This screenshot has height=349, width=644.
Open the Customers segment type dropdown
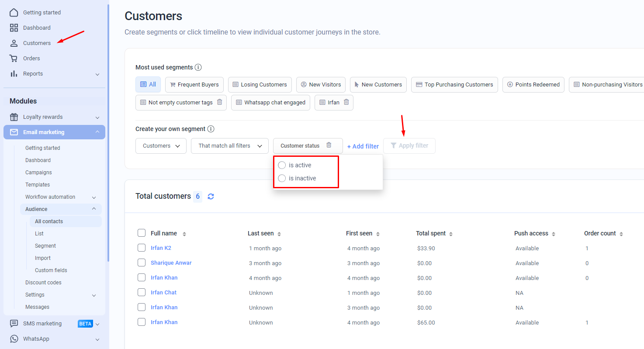pyautogui.click(x=161, y=146)
